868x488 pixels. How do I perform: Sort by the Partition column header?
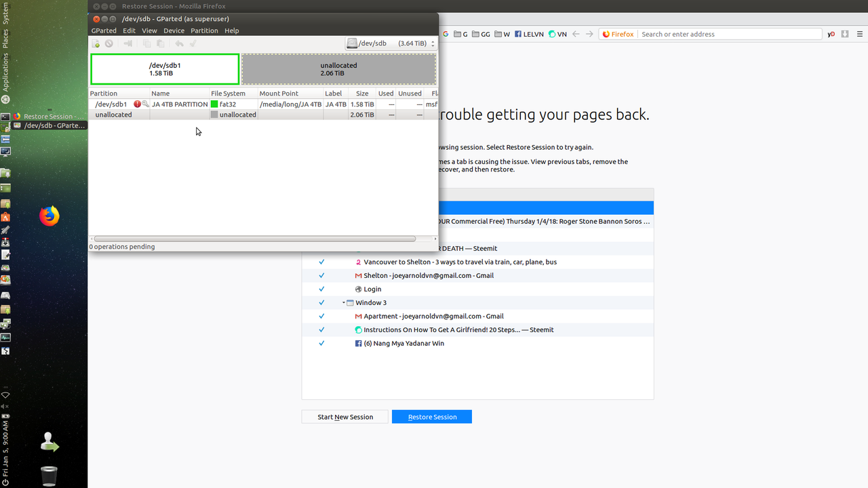pyautogui.click(x=119, y=94)
